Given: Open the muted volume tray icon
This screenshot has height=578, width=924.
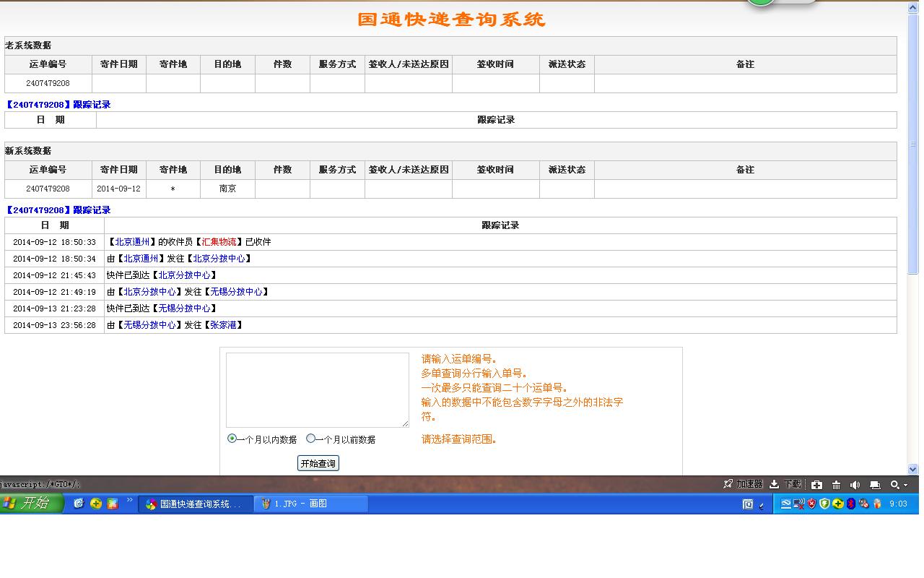Looking at the screenshot, I should coord(863,504).
